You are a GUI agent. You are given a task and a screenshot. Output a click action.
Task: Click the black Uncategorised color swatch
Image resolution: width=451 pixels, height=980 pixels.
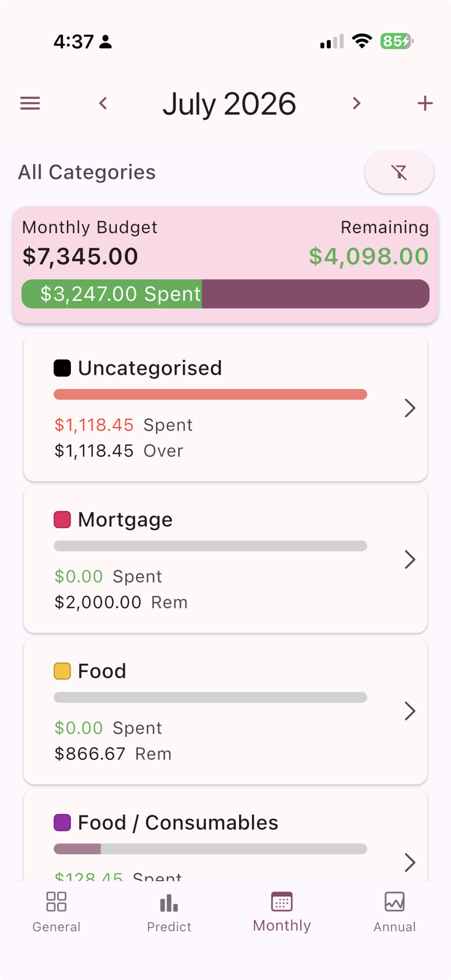click(62, 368)
